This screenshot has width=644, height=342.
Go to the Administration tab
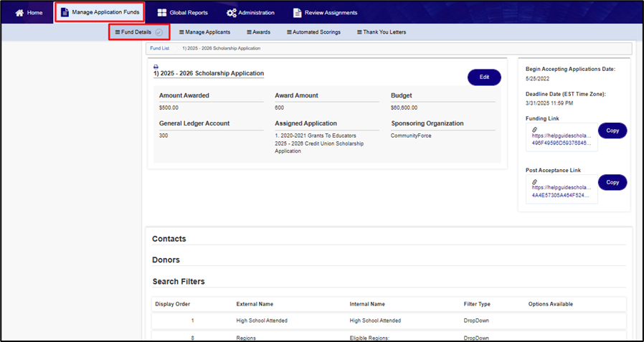click(250, 13)
